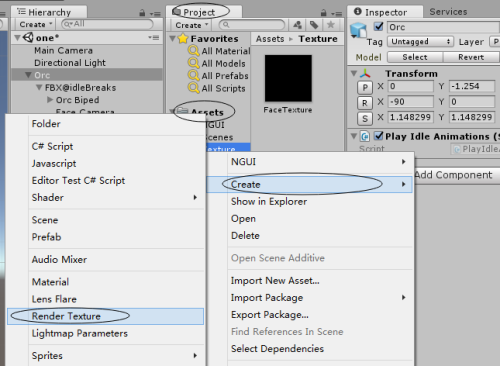The image size is (500, 366).
Task: Select Show in Explorer menu entry
Action: [269, 202]
